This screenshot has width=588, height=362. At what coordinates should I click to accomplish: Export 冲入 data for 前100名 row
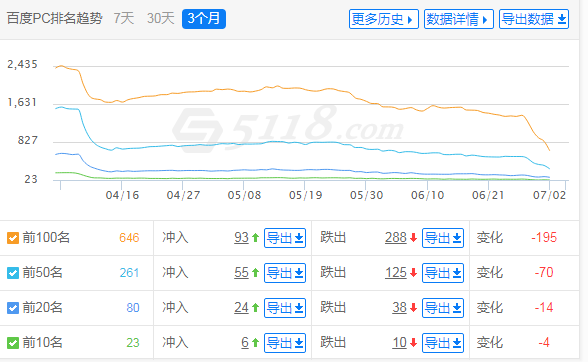pyautogui.click(x=285, y=238)
